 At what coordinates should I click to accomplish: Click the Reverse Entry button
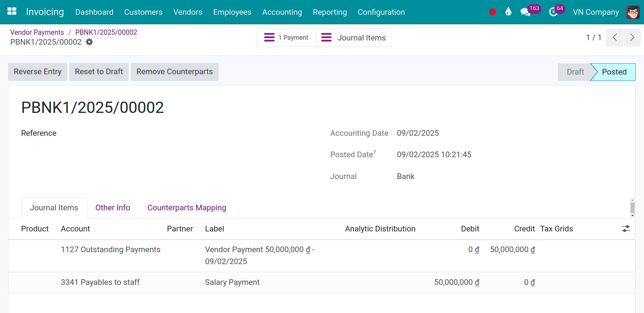(x=38, y=72)
